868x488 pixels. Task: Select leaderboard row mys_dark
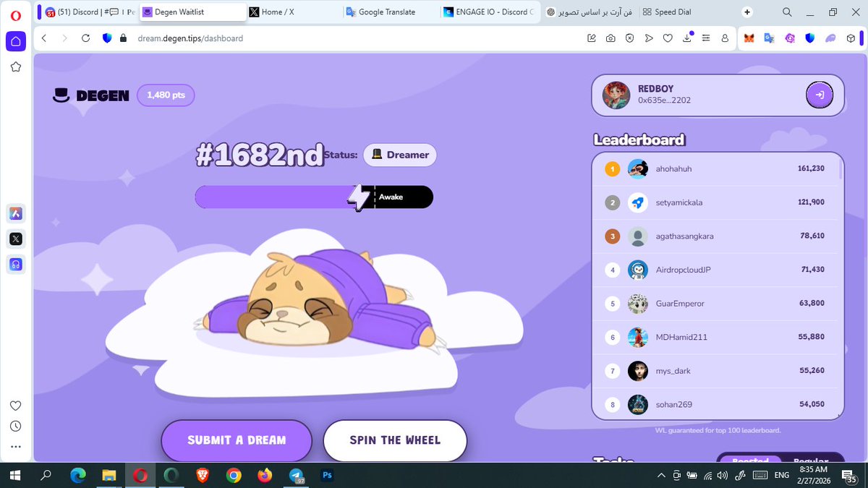point(716,371)
